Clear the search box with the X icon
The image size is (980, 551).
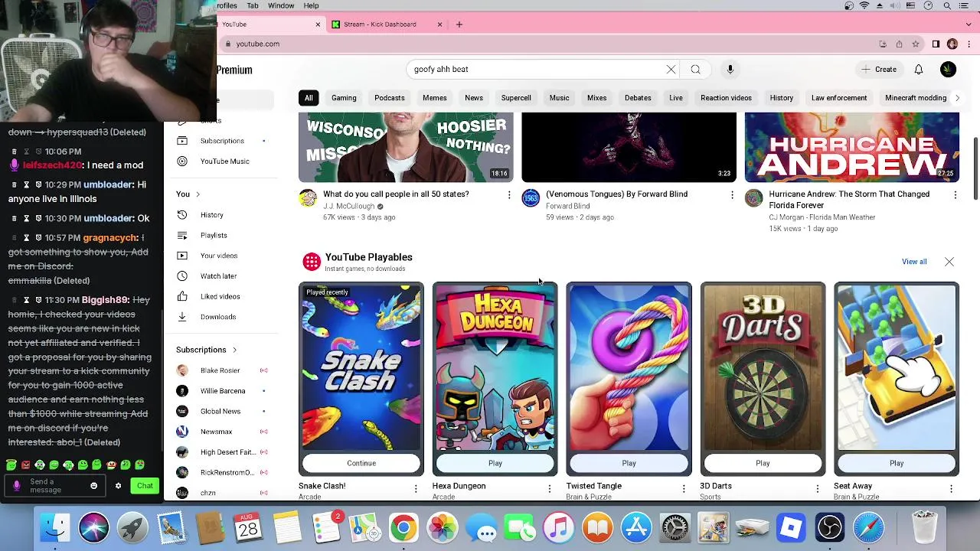[671, 70]
